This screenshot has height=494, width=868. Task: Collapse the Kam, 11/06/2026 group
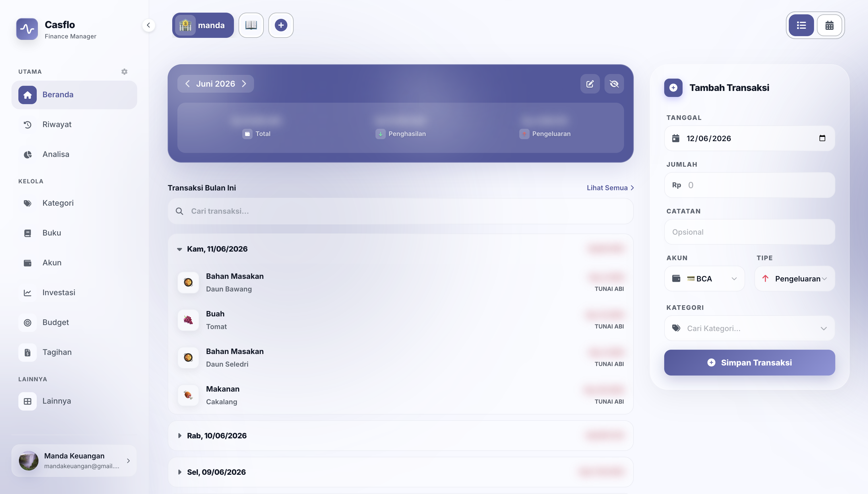[179, 249]
